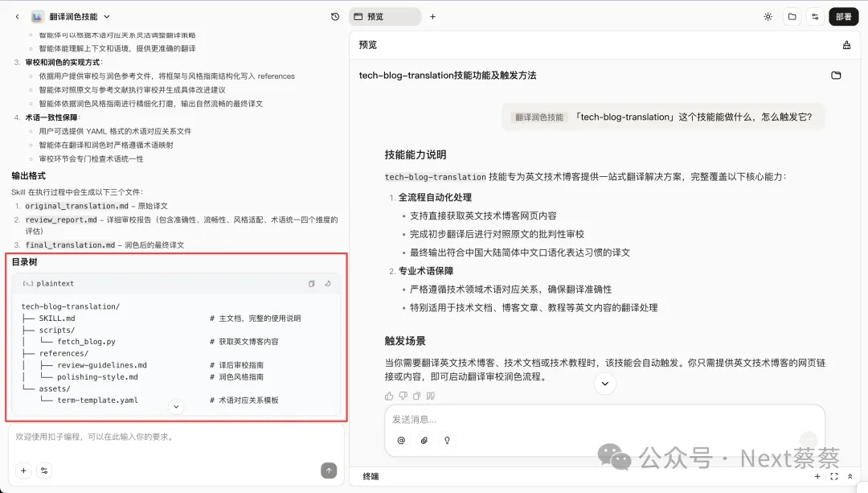Open the conversation history clock icon
This screenshot has width=868, height=493.
click(335, 16)
